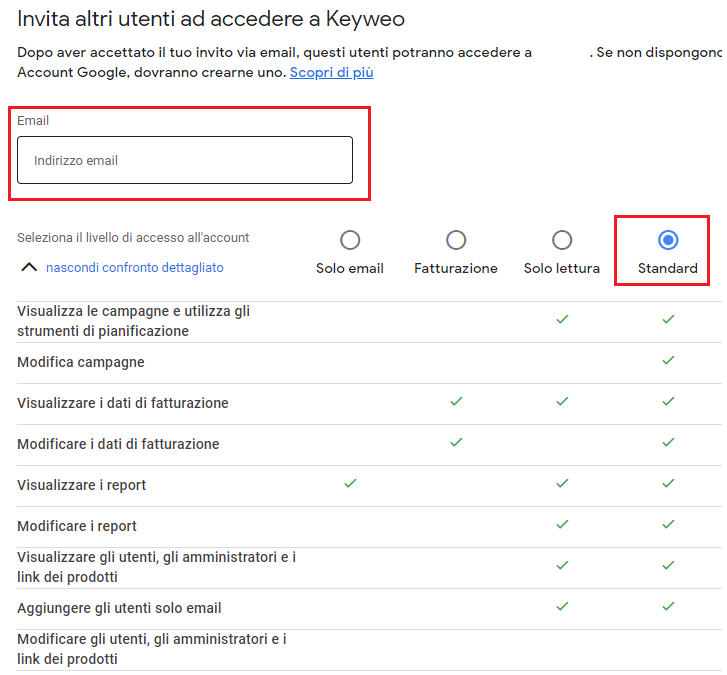This screenshot has width=727, height=675.
Task: Click Solo email checkmark for Visualizzare i report
Action: tap(351, 484)
